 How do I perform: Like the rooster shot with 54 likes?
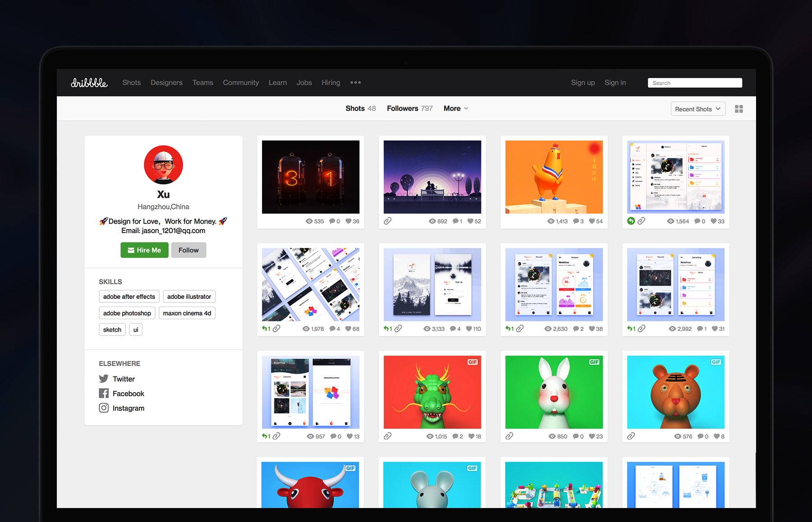click(592, 221)
